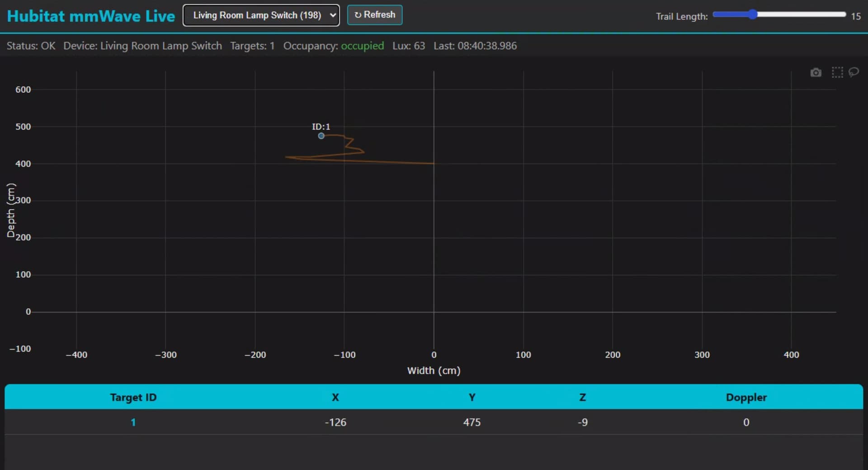Viewport: 868px width, 470px height.
Task: Download plot as image via camera icon
Action: pos(816,72)
